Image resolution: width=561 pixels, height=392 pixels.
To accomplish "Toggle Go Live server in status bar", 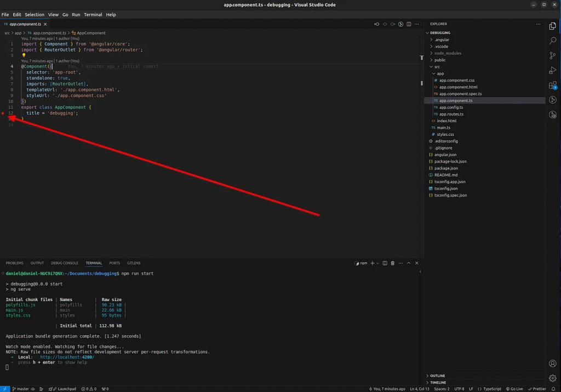I will tap(514, 389).
